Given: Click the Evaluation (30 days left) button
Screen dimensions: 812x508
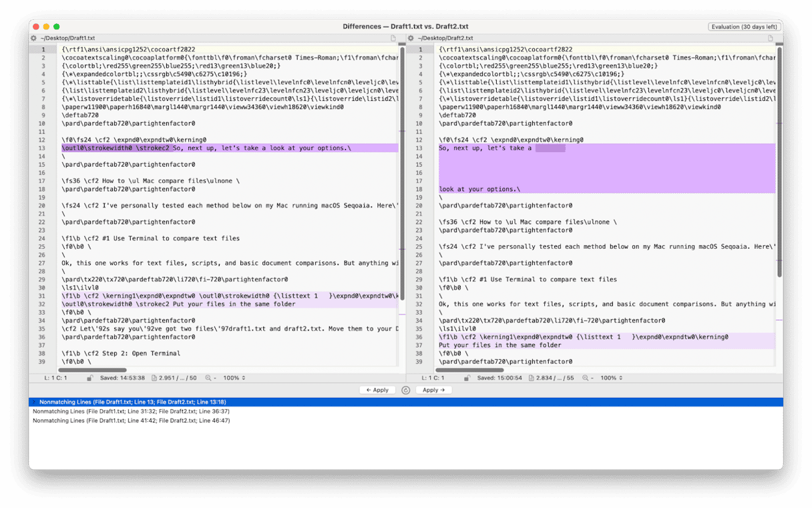Looking at the screenshot, I should coord(744,27).
